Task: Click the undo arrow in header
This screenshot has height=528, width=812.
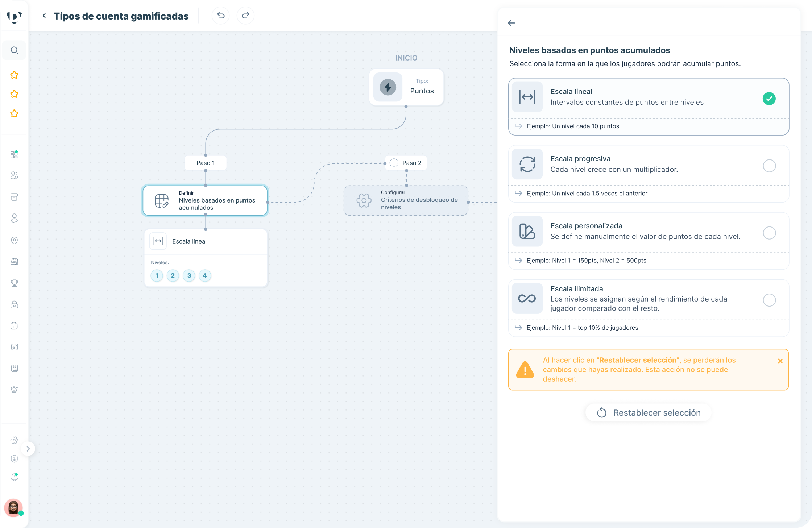Action: [221, 16]
